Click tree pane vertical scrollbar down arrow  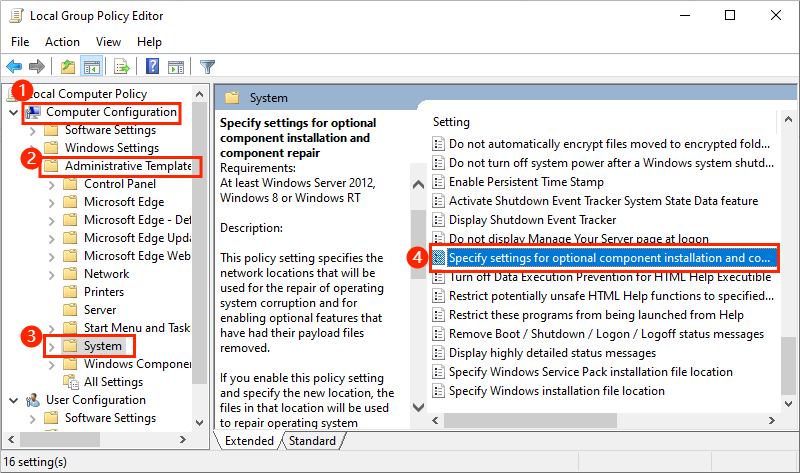pyautogui.click(x=199, y=422)
